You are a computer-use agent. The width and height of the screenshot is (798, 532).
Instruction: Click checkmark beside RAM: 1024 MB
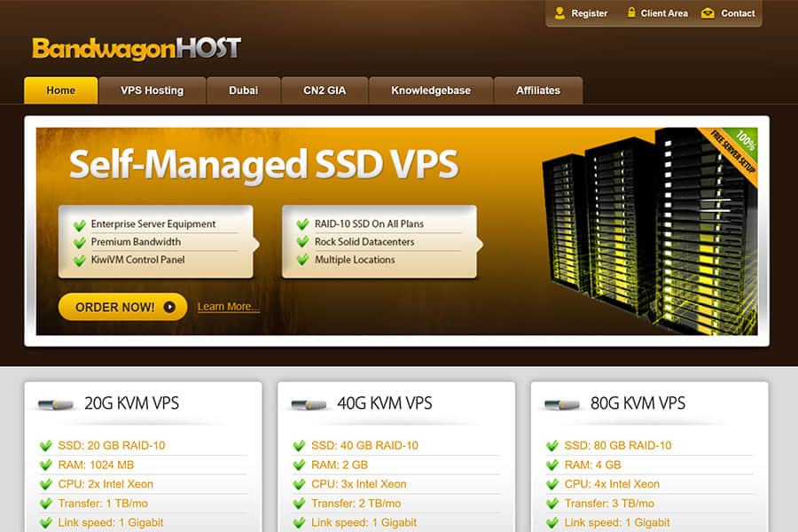46,465
